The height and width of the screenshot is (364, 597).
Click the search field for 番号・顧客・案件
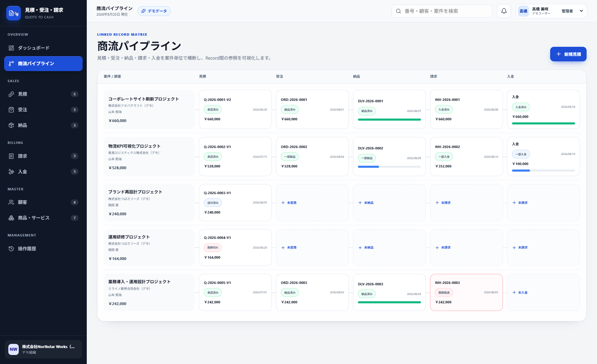(442, 11)
